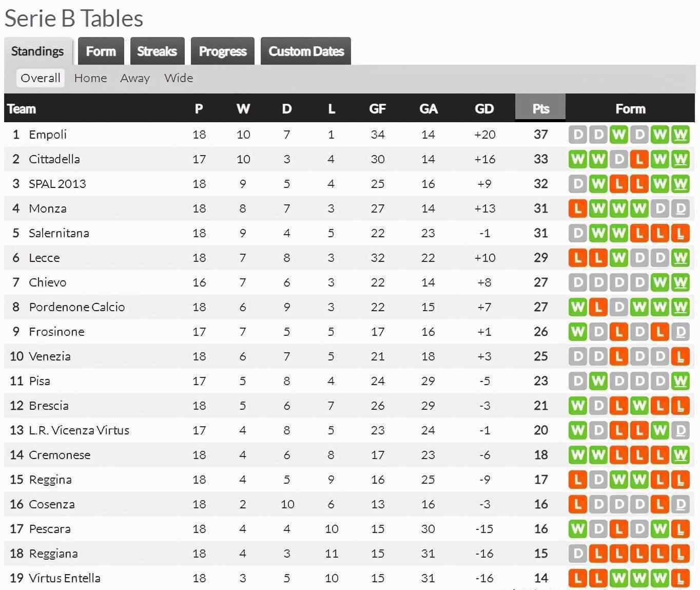Switch to the Streaks tab

157,51
